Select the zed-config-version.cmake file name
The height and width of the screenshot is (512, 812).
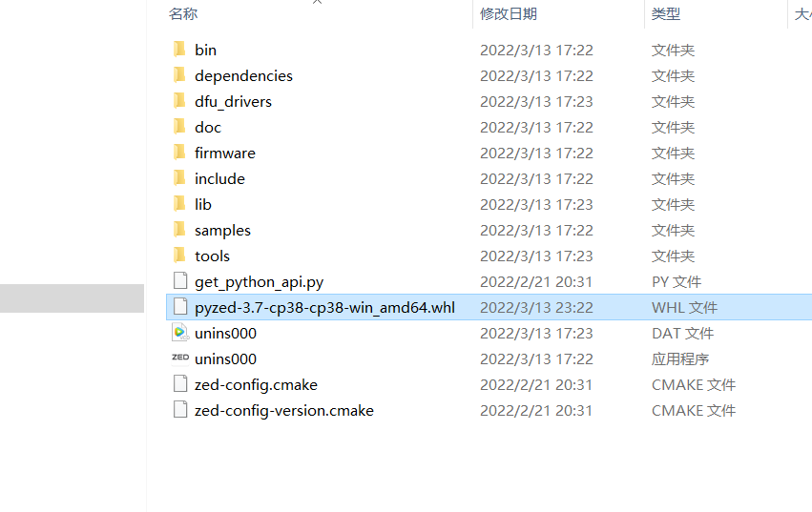pos(284,411)
